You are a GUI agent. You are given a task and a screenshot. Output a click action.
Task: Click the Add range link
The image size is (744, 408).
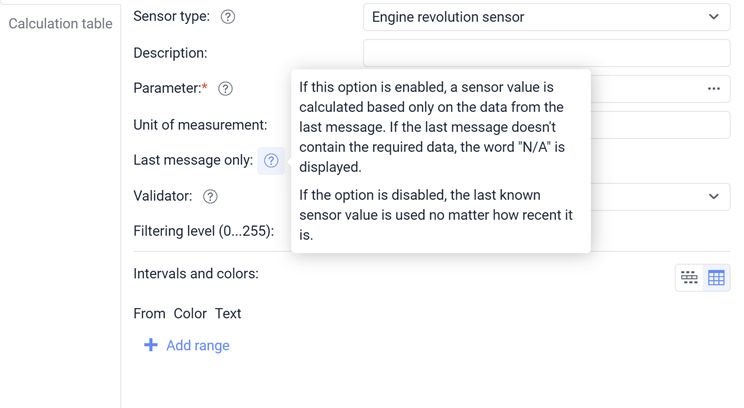click(x=198, y=345)
